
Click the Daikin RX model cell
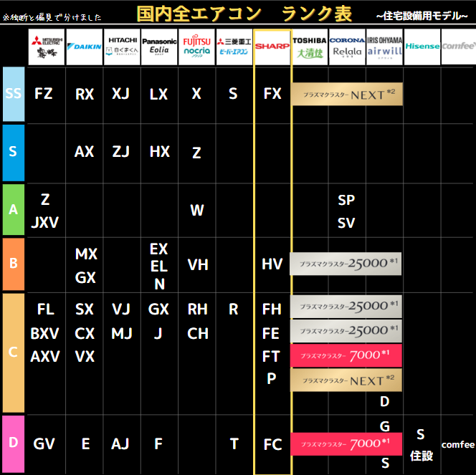85,95
